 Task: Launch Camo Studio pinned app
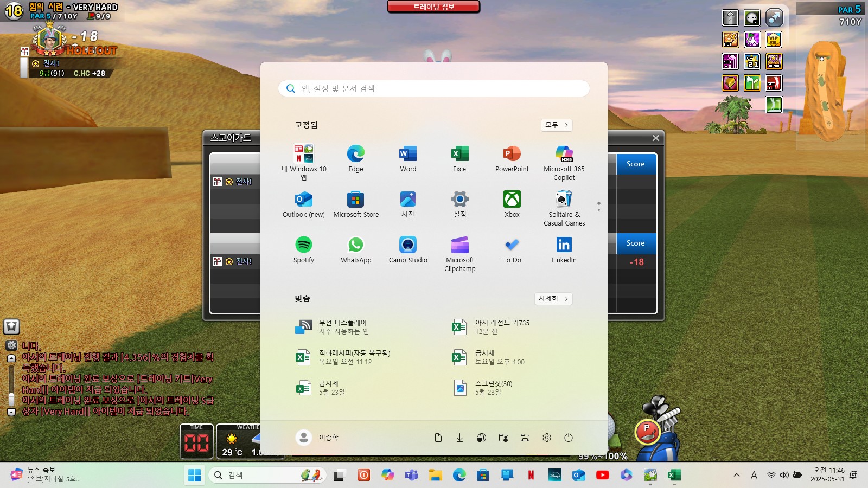pos(408,249)
